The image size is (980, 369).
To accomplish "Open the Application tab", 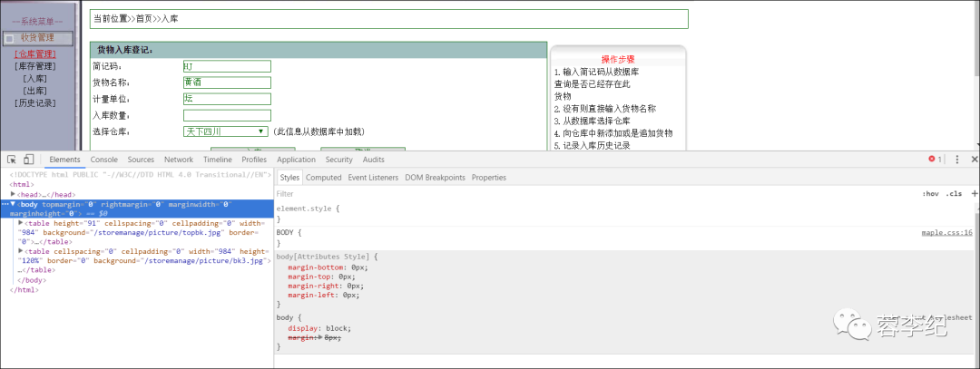I will [x=296, y=160].
